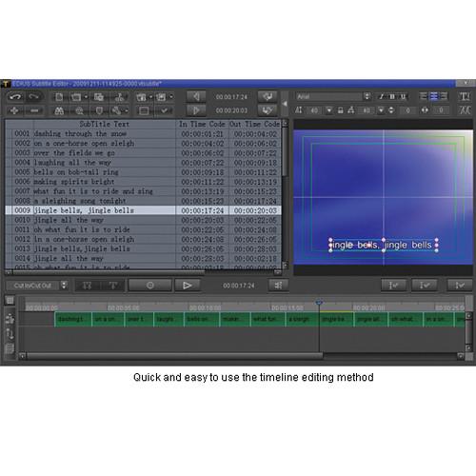The image size is (476, 476).
Task: Click the KK text effect icon
Action: (x=465, y=110)
